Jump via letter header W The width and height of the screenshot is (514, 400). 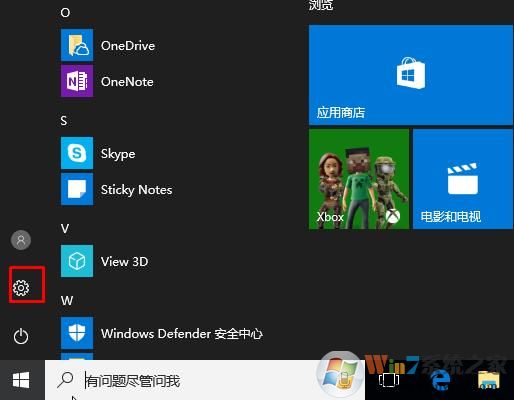[67, 301]
